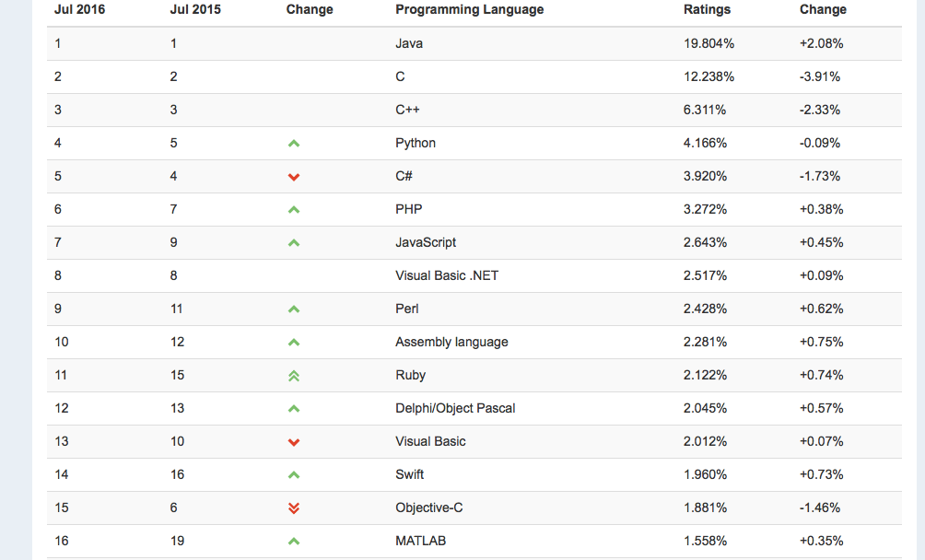Screen dimensions: 925x560
Task: Click the green up arrow for PHP
Action: pyautogui.click(x=294, y=210)
